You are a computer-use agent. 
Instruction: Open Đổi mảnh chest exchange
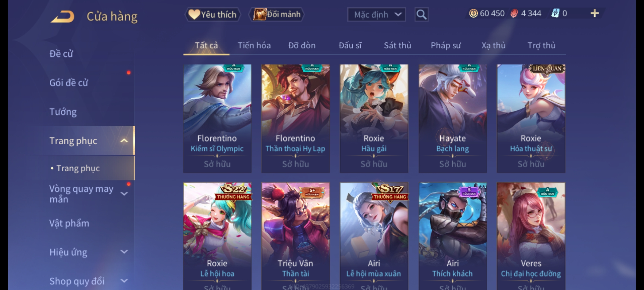coord(277,15)
